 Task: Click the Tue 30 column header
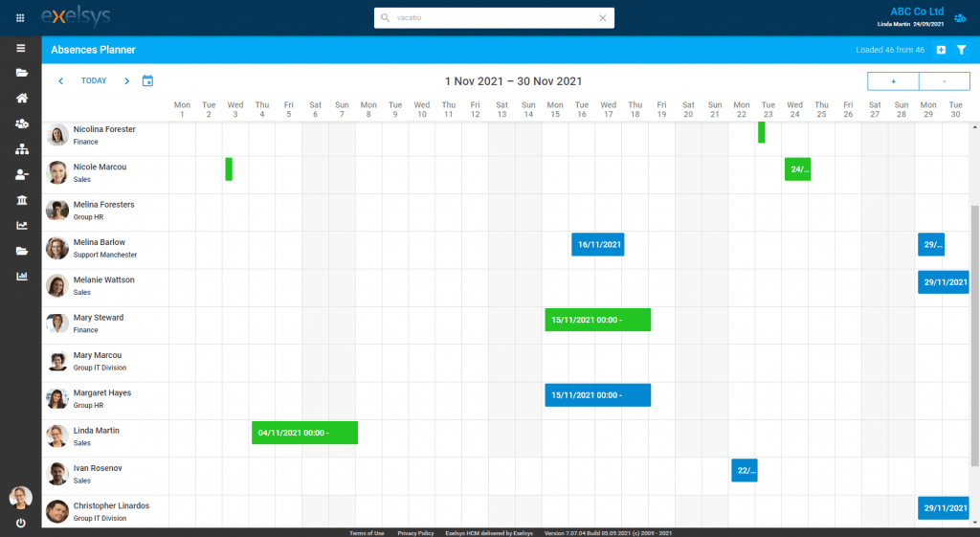coord(956,109)
